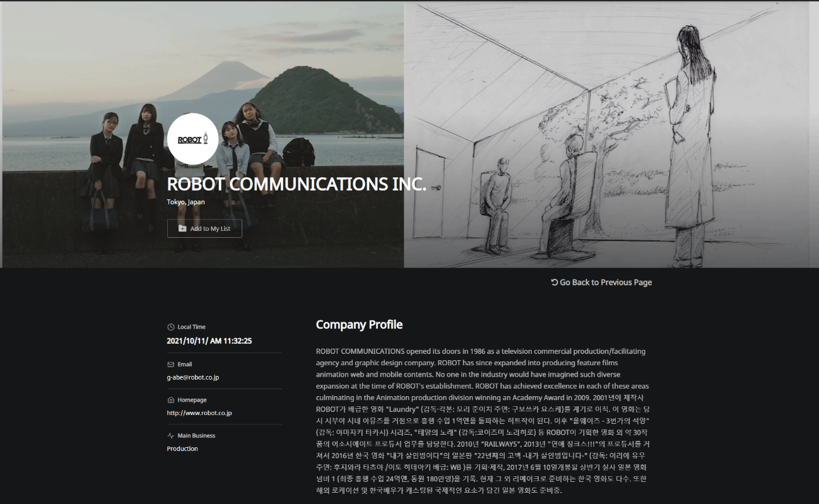
Task: Click the local time value 2021/10/11/ AM 11:32:25
Action: point(209,341)
